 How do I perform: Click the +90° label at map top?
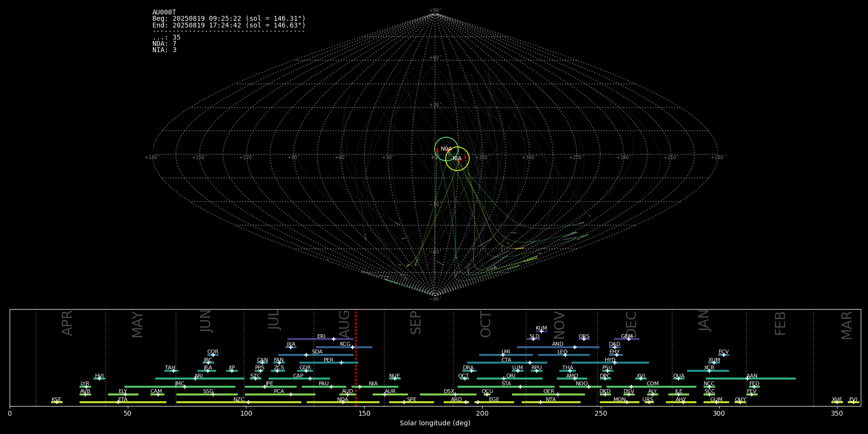click(435, 11)
